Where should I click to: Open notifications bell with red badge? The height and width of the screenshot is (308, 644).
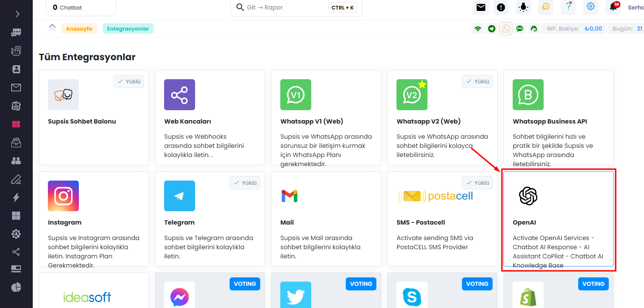[x=613, y=7]
